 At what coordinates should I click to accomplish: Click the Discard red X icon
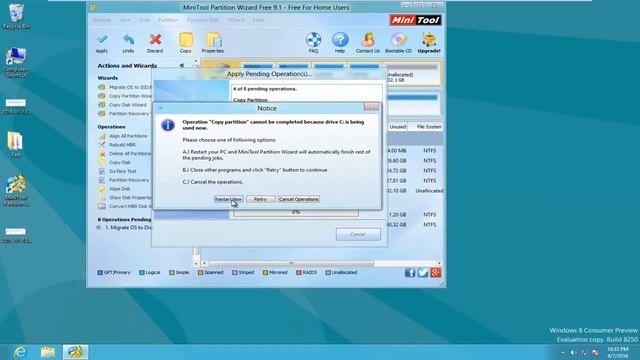(x=155, y=40)
